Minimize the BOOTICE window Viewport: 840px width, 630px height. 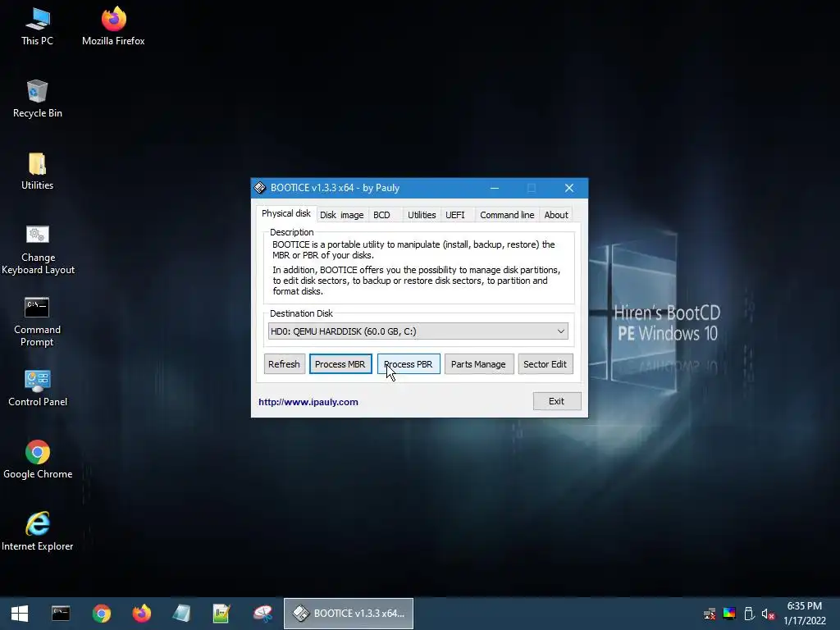495,188
